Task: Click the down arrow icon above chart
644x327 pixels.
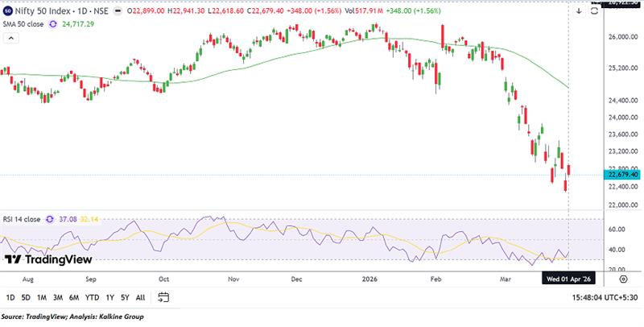Action: click(x=578, y=11)
